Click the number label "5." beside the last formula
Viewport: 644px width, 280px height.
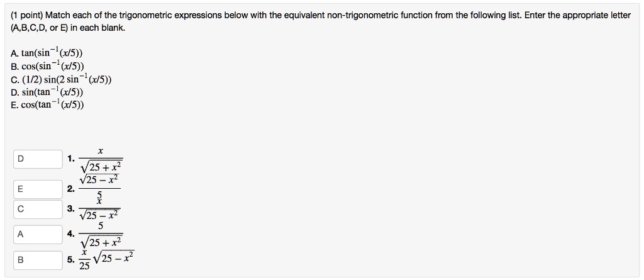(x=71, y=258)
